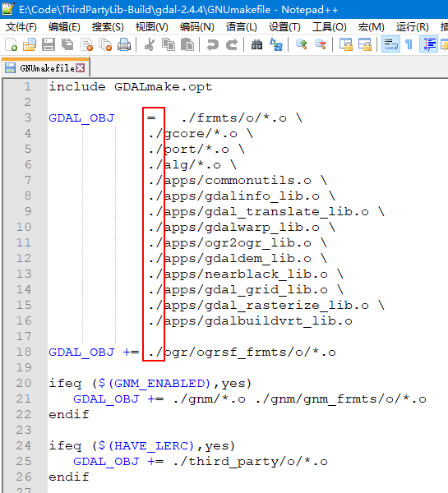Click the Close file toolbar icon
This screenshot has width=448, height=493.
(x=86, y=44)
